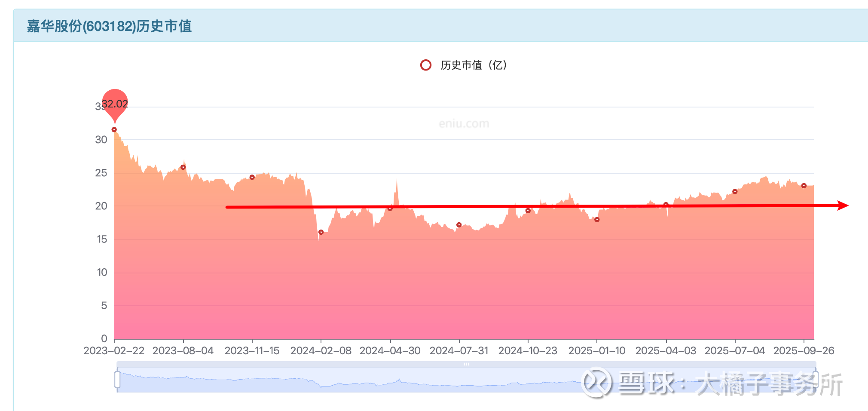This screenshot has width=868, height=411.
Task: Click the data point above 2024-07-31
Action: click(459, 225)
